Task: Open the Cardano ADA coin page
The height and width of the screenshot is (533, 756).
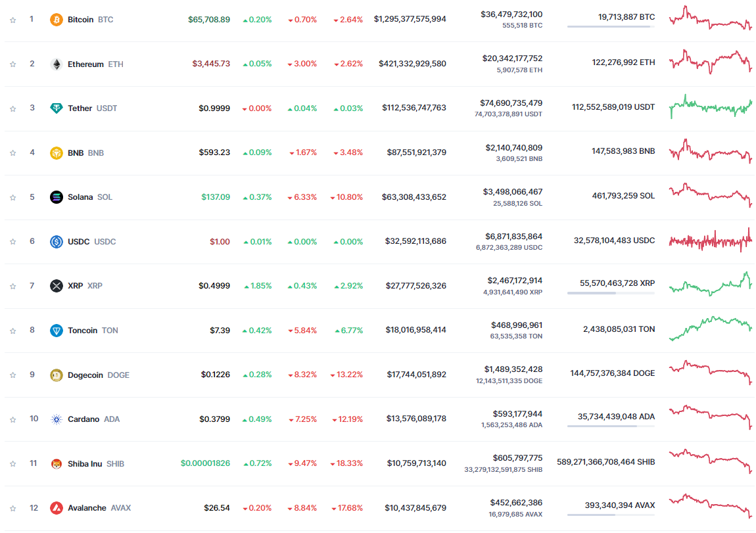Action: click(x=93, y=419)
